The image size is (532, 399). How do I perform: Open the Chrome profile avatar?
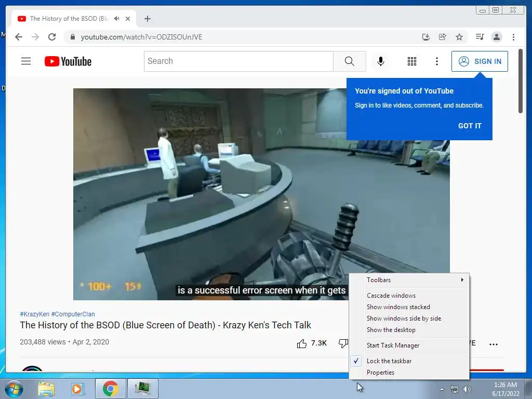(497, 37)
